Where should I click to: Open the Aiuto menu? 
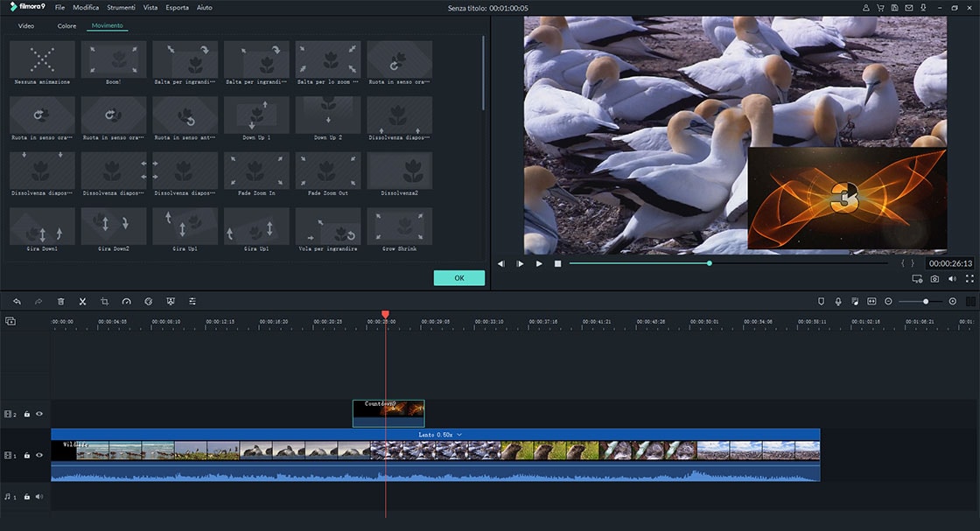pyautogui.click(x=205, y=8)
